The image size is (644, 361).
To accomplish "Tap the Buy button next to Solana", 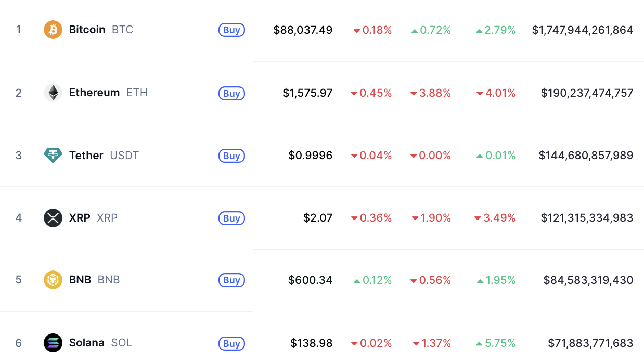I will click(x=231, y=343).
